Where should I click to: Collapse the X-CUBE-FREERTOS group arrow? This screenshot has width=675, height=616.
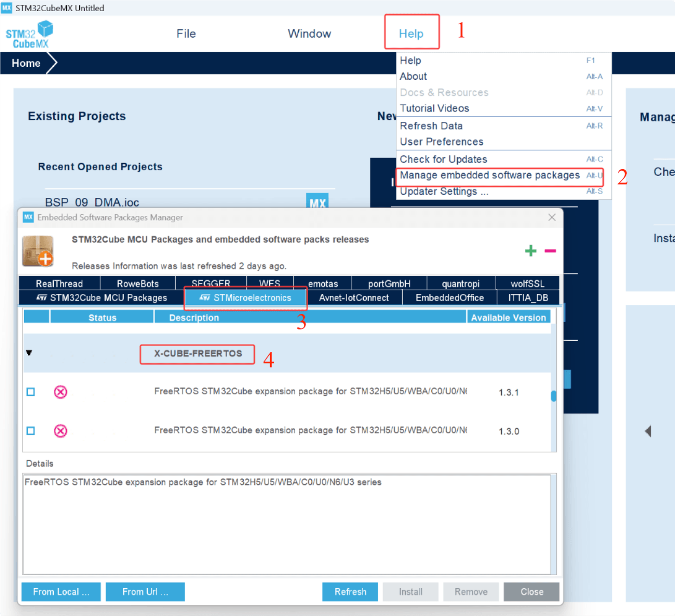(29, 353)
